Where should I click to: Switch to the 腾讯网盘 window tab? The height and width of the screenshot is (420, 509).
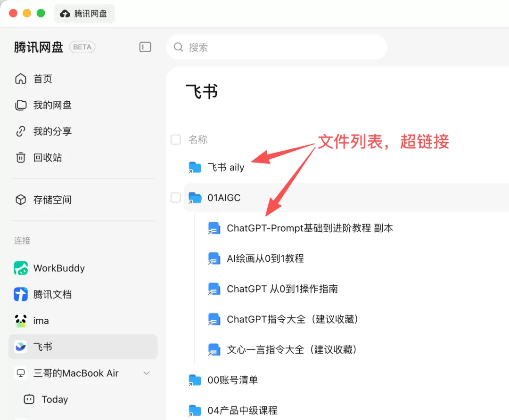pos(84,14)
